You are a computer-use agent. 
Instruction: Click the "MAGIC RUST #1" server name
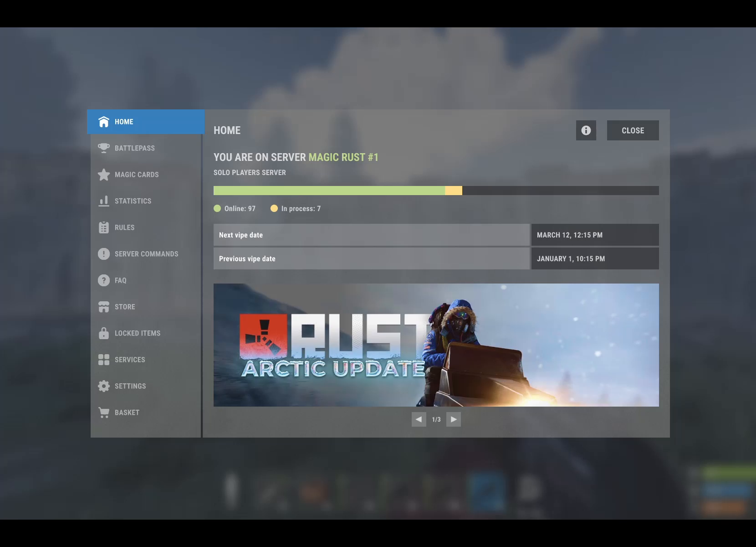[x=343, y=157]
